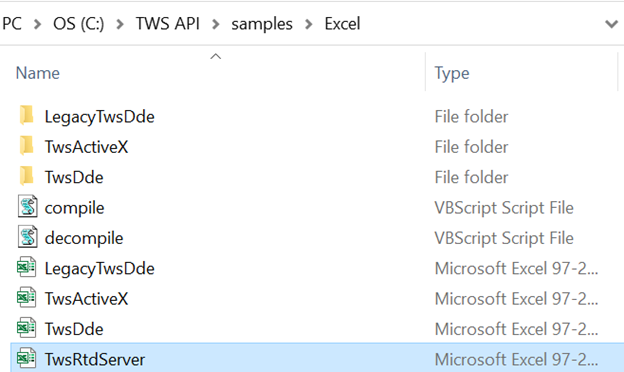624x372 pixels.
Task: Click the TwsDde Excel workbook icon
Action: [x=27, y=328]
